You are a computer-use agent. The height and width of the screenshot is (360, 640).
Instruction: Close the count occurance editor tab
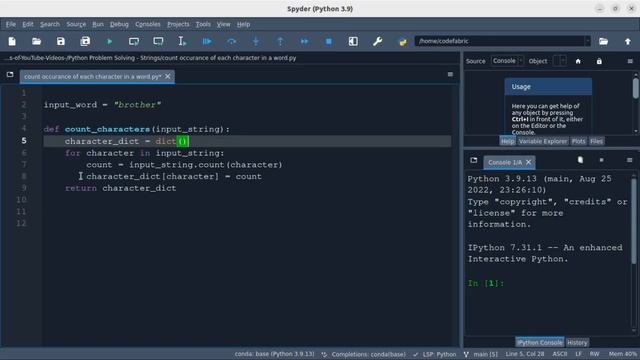[x=168, y=76]
